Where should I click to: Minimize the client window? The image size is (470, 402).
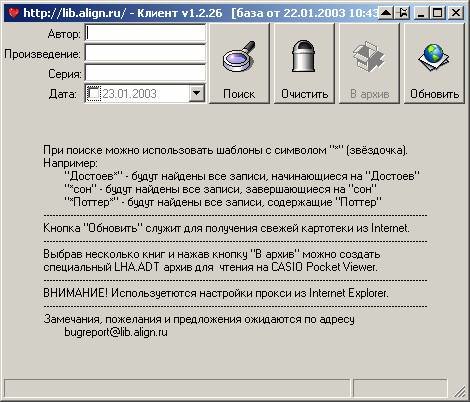pos(421,13)
